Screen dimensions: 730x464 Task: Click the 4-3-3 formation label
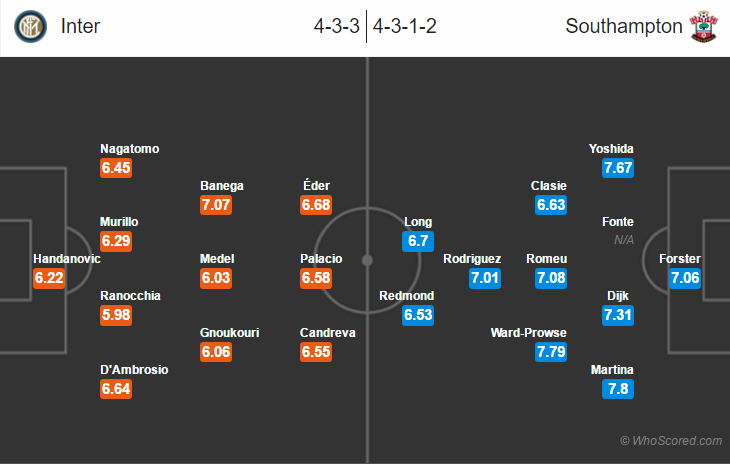[337, 26]
